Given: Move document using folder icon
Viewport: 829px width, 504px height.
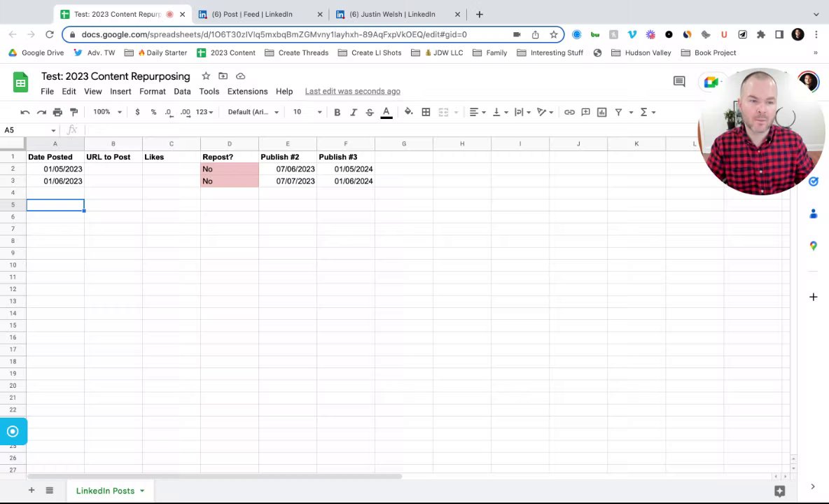Looking at the screenshot, I should (x=223, y=76).
